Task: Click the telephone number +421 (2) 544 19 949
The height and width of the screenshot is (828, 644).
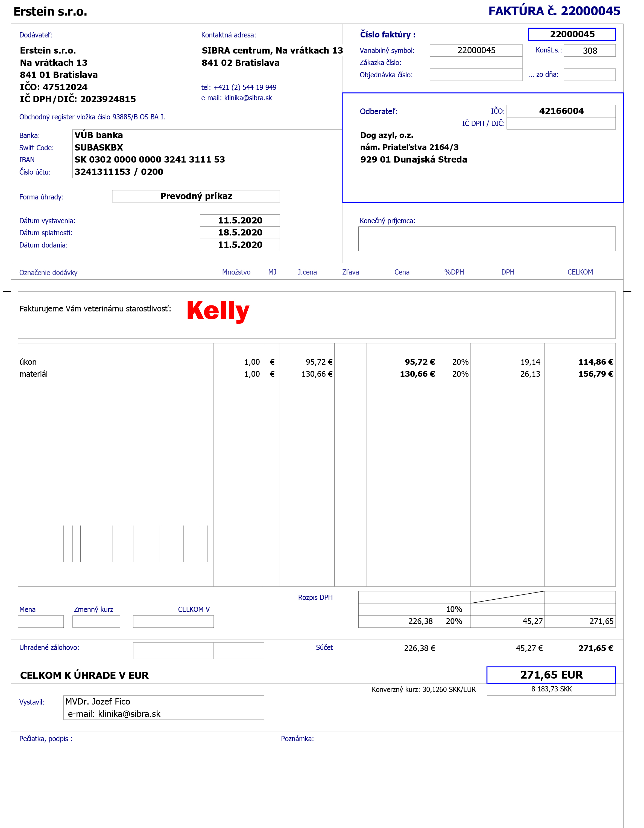Action: (245, 87)
